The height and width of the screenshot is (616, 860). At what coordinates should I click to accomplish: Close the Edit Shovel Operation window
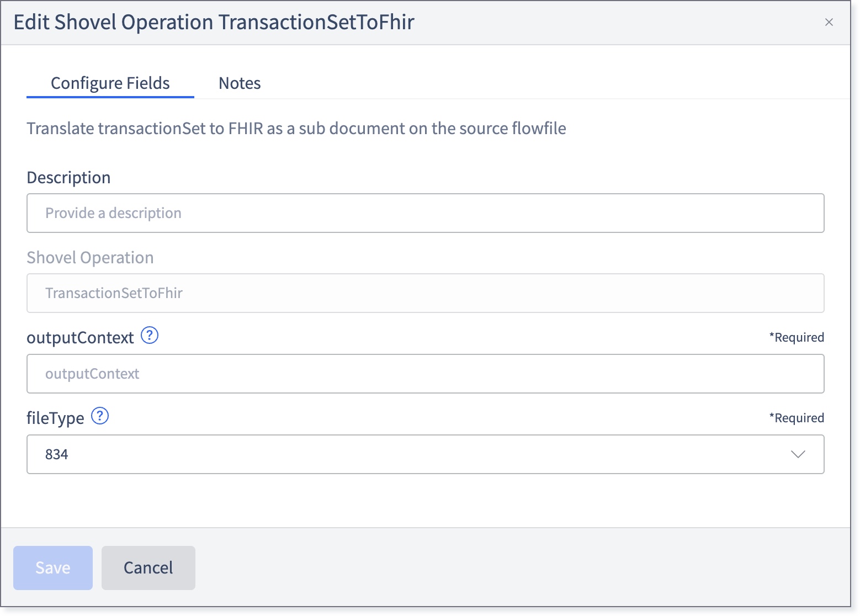click(829, 23)
